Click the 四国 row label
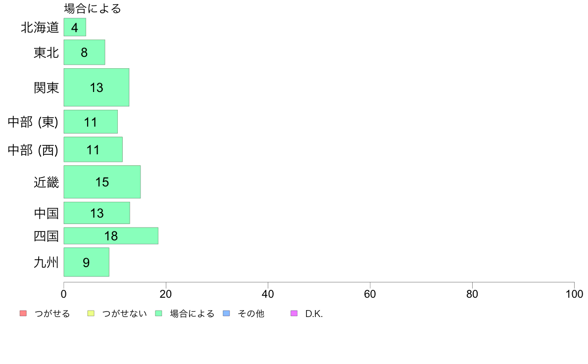This screenshot has height=364, width=588. (x=47, y=236)
